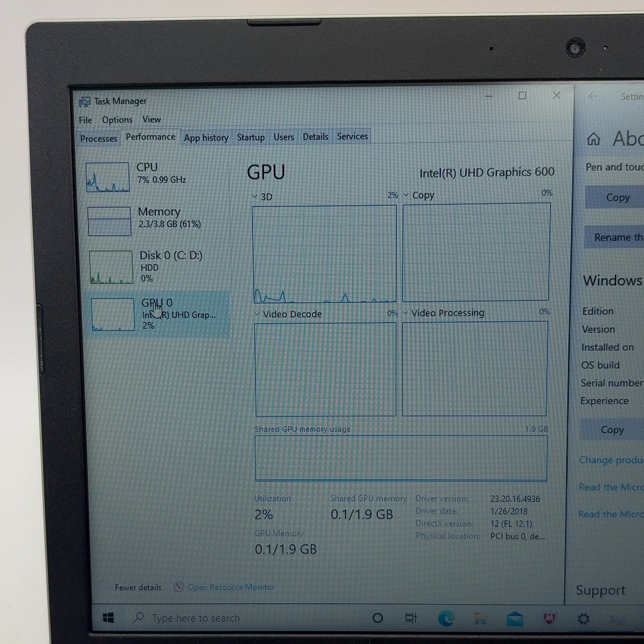Click Type here to search box

point(196,618)
